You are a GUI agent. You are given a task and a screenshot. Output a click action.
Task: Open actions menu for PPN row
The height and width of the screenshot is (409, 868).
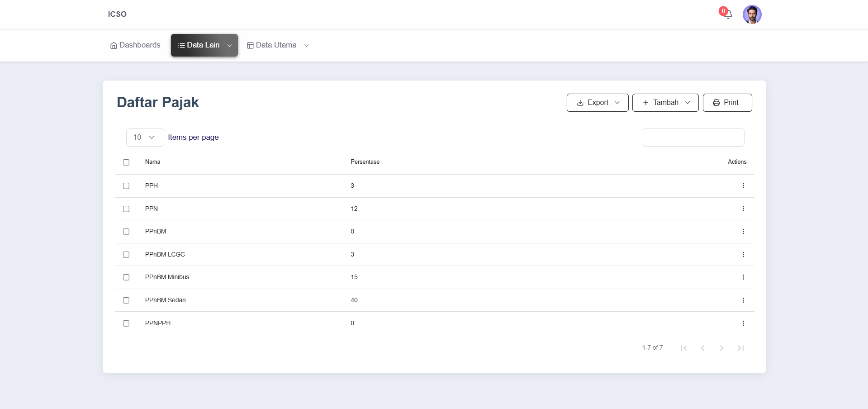[x=743, y=209]
